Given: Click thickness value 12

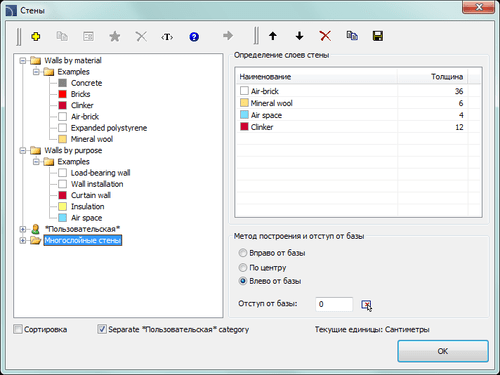Looking at the screenshot, I should click(x=459, y=127).
